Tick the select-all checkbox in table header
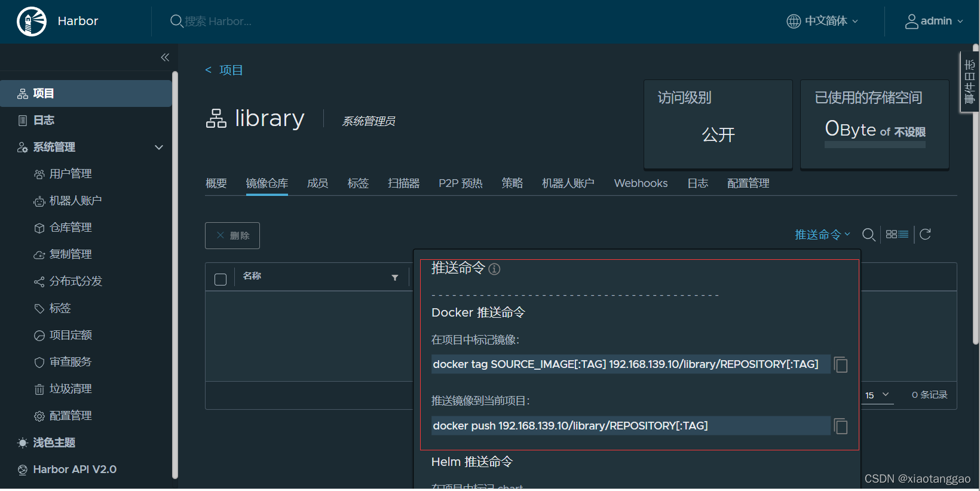Viewport: 980px width, 491px height. coord(220,280)
